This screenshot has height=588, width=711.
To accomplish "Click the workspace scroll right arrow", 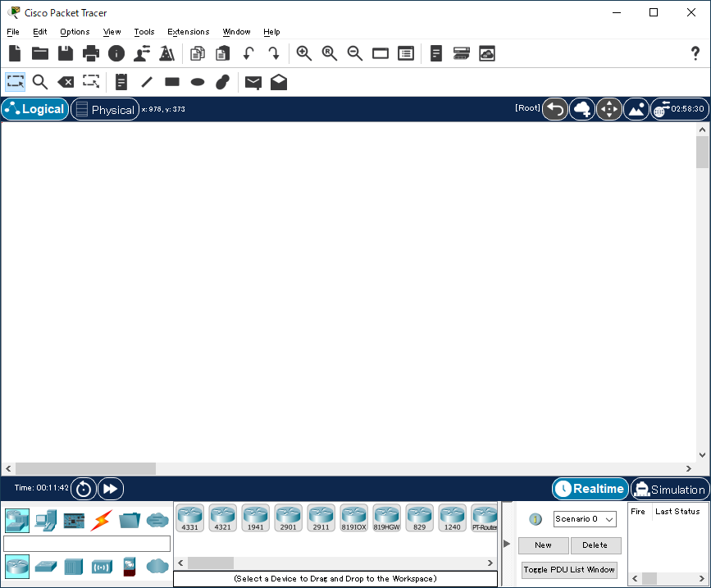I will [x=689, y=468].
